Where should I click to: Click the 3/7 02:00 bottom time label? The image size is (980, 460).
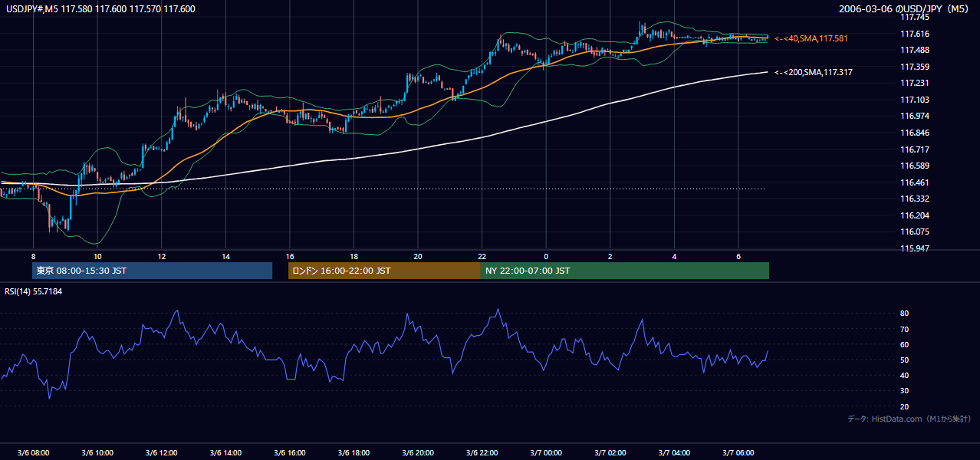610,453
